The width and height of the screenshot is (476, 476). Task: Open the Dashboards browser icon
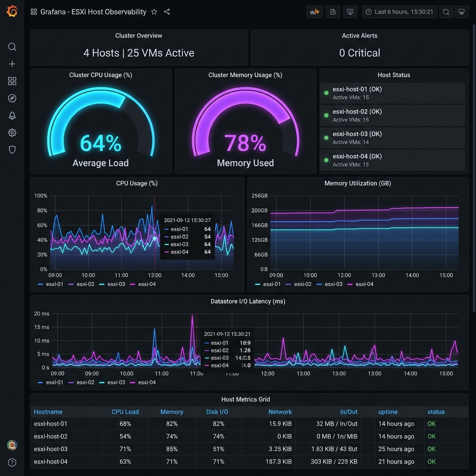pos(12,81)
